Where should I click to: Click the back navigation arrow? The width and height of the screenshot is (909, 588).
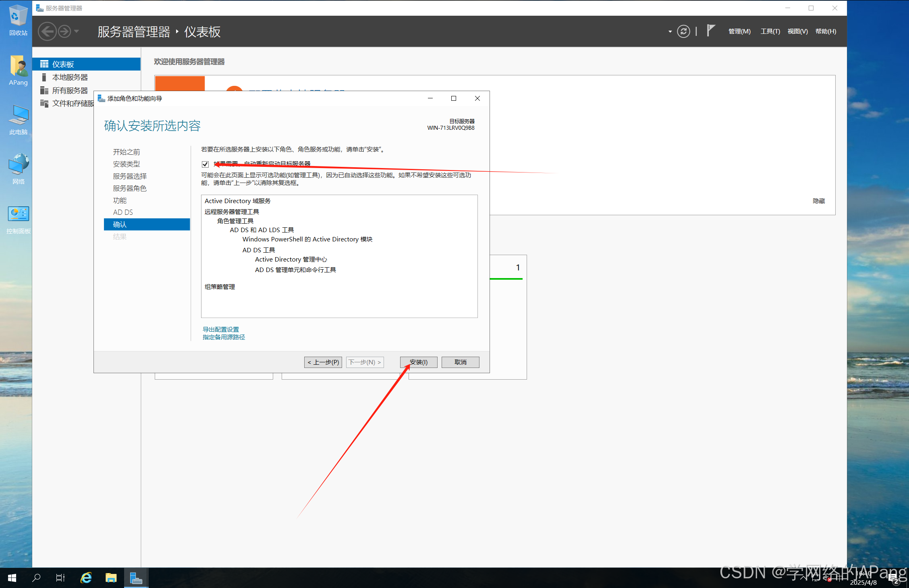[x=48, y=31]
